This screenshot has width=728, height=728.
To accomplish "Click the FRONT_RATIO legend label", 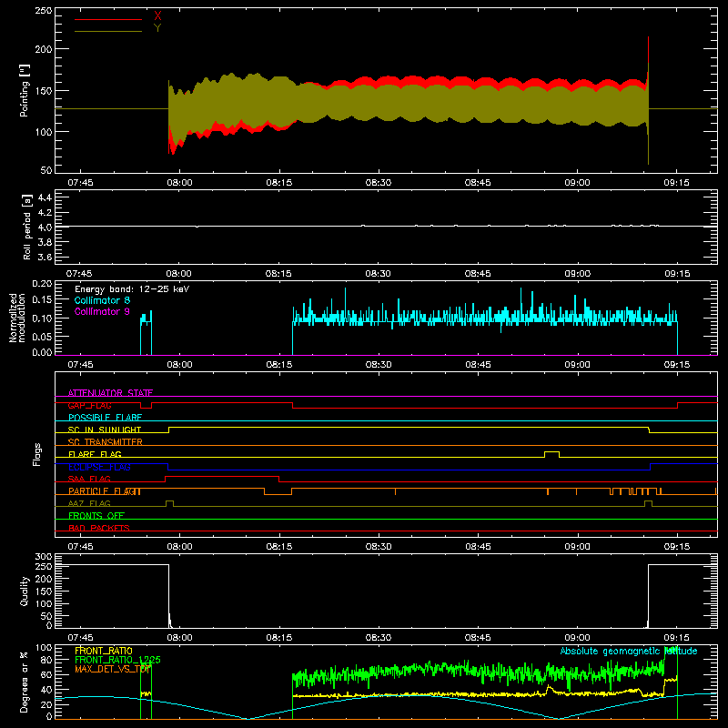I will pyautogui.click(x=104, y=651).
